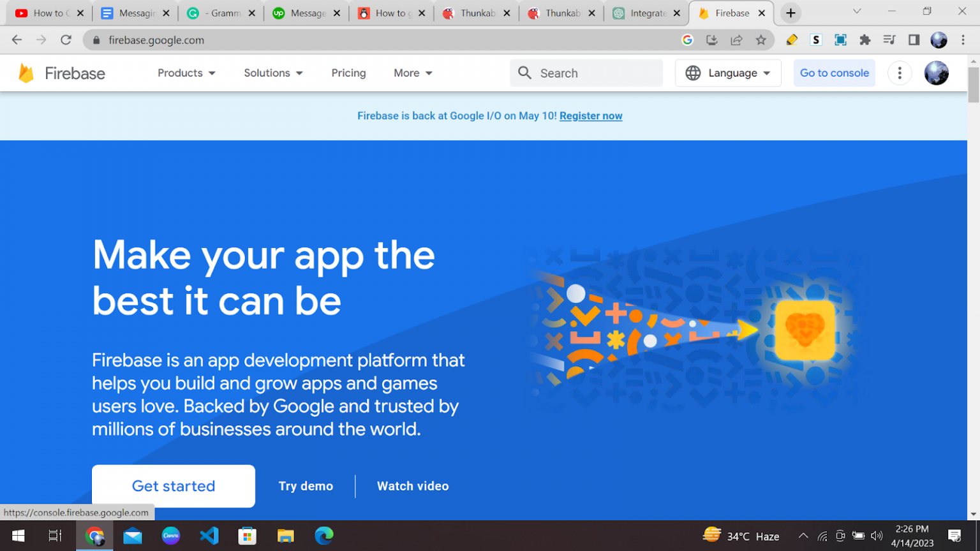Open the browser extensions puzzle icon

(x=865, y=40)
